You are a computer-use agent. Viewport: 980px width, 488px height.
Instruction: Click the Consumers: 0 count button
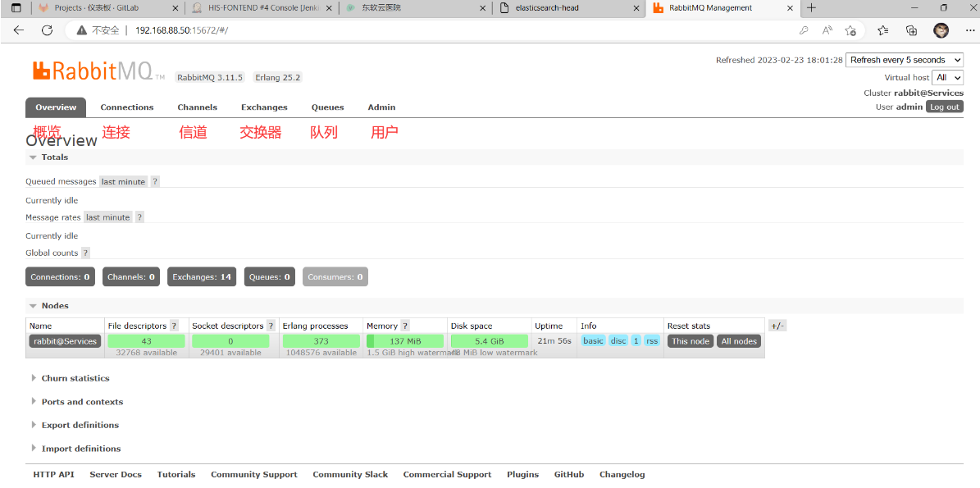[x=335, y=276]
